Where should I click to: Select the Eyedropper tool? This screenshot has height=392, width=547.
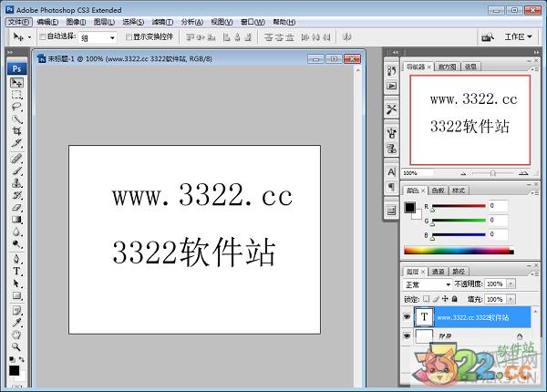[16, 323]
